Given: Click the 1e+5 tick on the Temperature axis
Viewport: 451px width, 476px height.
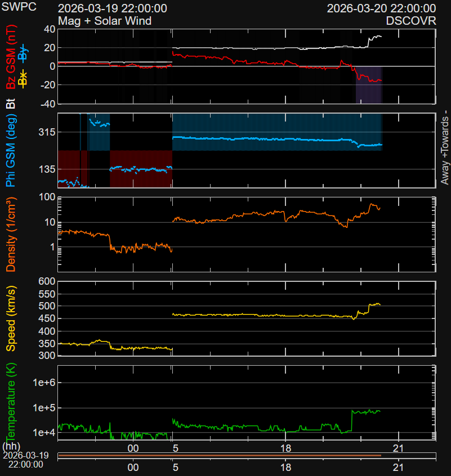Looking at the screenshot, I should [44, 408].
